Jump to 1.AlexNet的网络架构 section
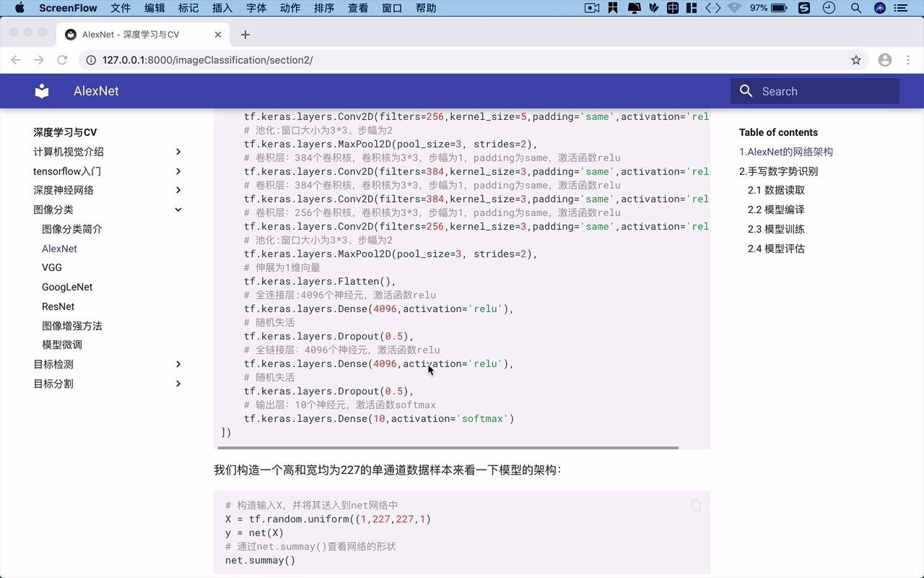 pyautogui.click(x=786, y=152)
